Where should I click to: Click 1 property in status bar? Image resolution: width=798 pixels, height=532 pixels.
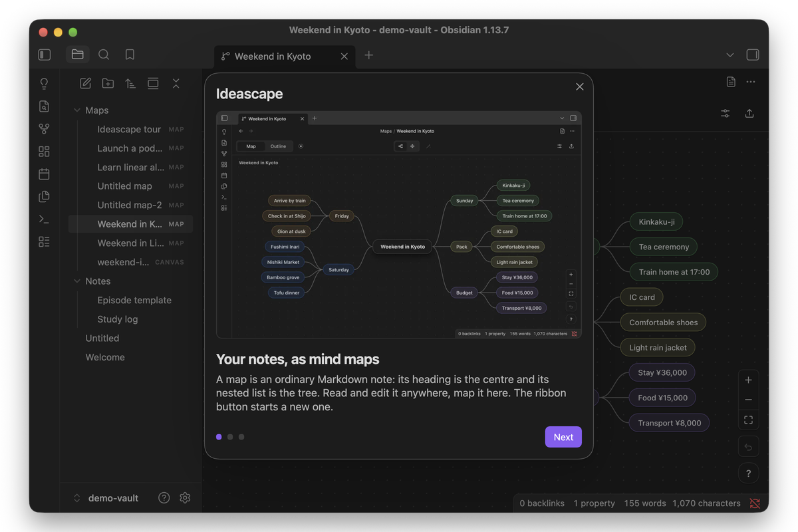[x=595, y=503]
